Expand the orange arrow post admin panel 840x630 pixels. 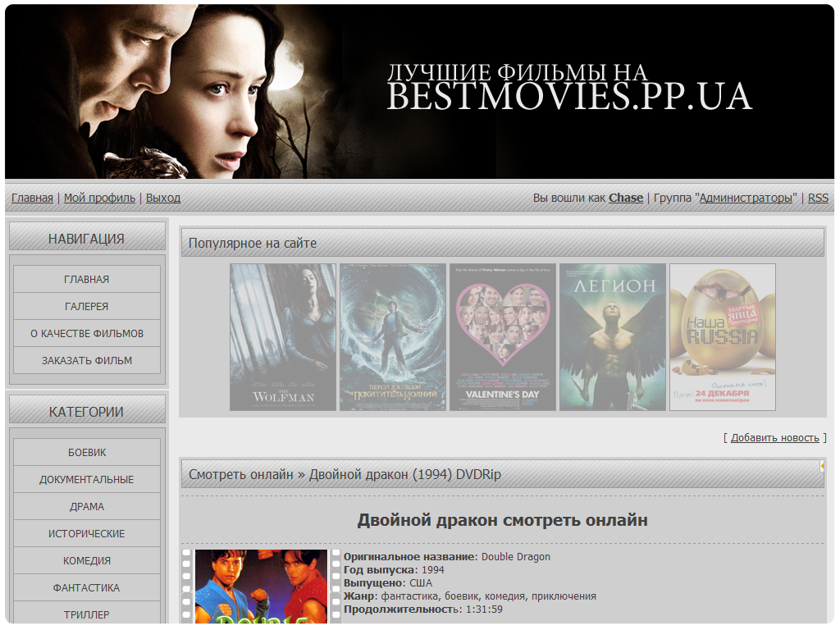click(x=821, y=466)
